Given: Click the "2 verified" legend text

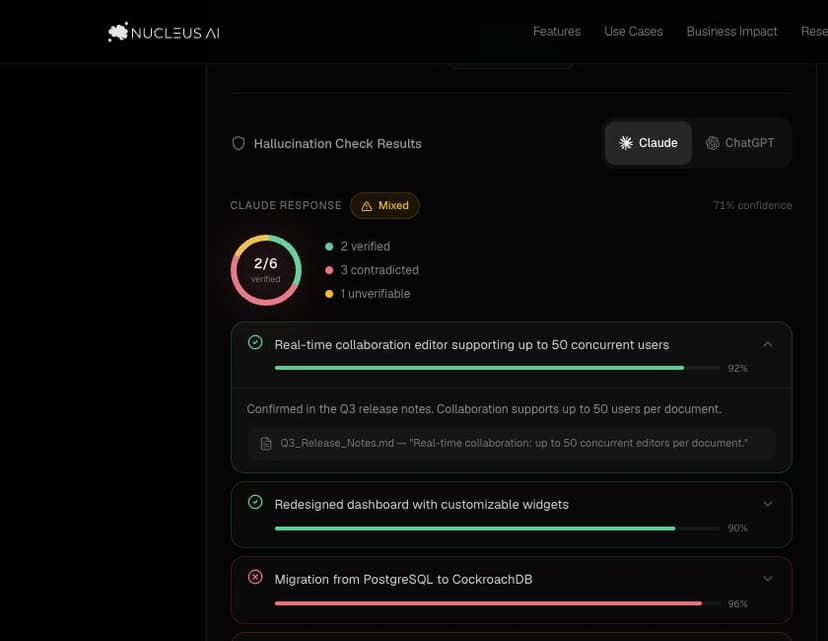Looking at the screenshot, I should click(x=365, y=247).
